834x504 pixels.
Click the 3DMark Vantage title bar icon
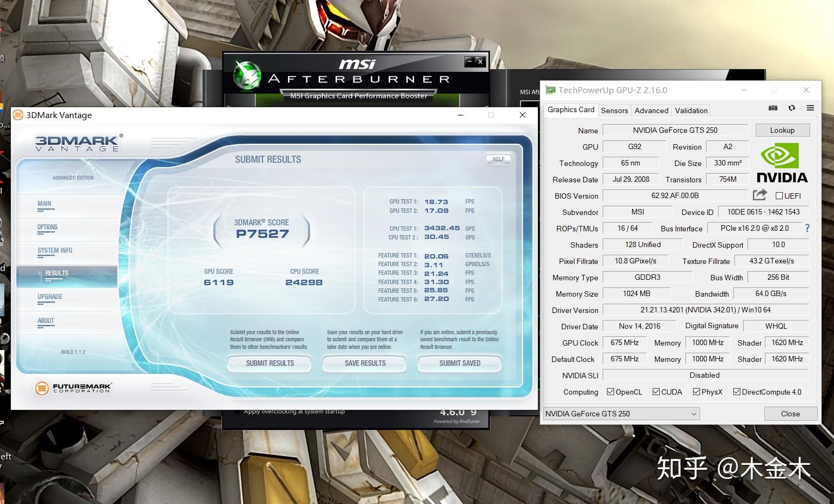click(18, 115)
